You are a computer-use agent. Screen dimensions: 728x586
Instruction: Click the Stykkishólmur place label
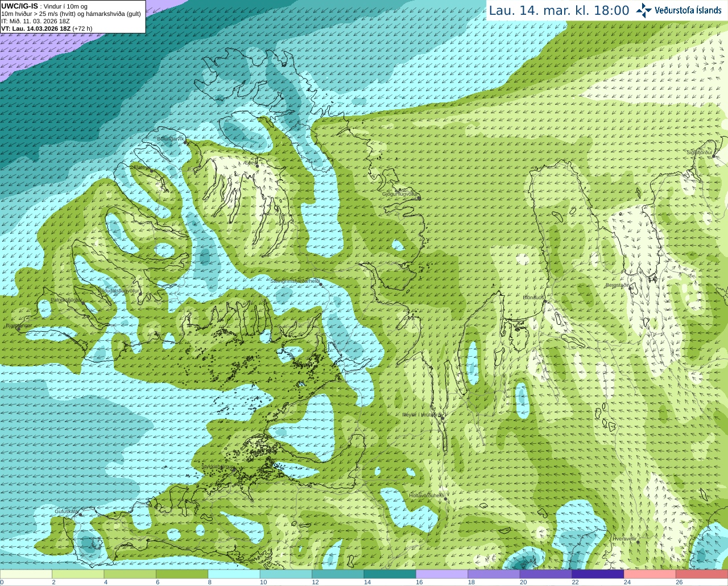(218, 466)
